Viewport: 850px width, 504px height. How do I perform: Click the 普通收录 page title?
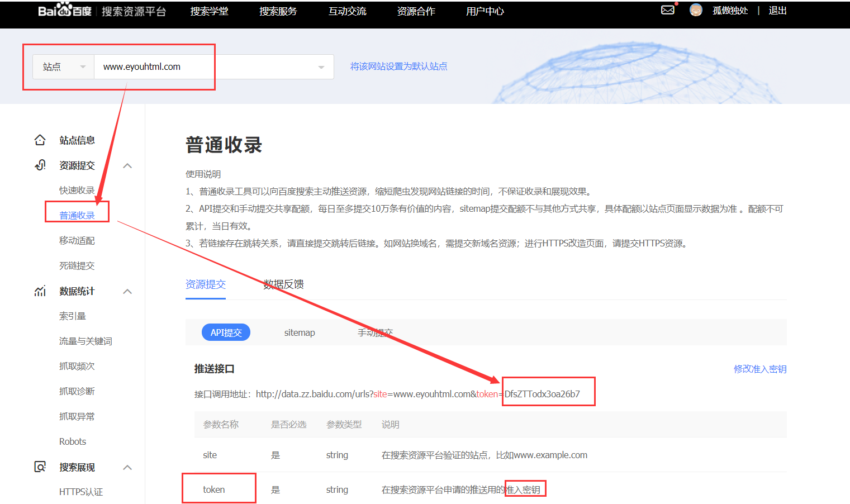(x=224, y=145)
